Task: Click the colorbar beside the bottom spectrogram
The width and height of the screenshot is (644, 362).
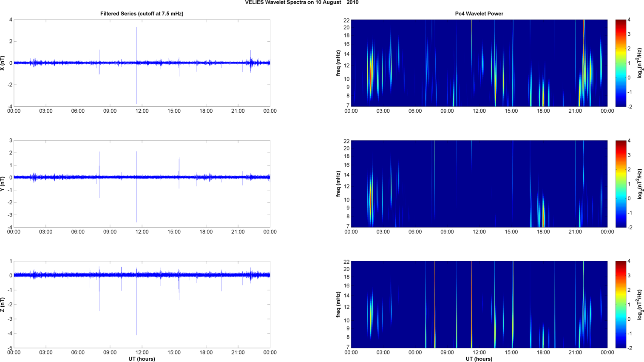Action: 621,305
